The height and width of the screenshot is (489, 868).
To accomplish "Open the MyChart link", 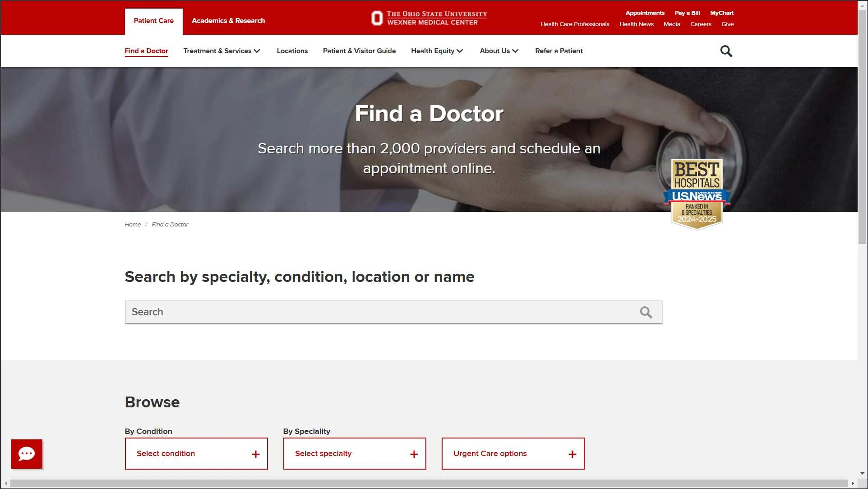I will (x=722, y=13).
